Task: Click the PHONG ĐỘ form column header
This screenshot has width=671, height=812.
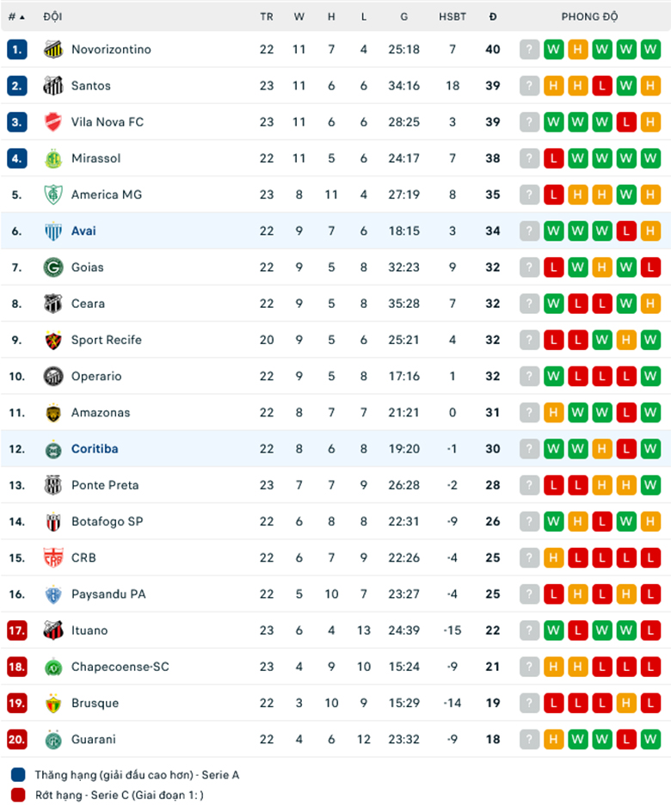Action: pyautogui.click(x=590, y=16)
